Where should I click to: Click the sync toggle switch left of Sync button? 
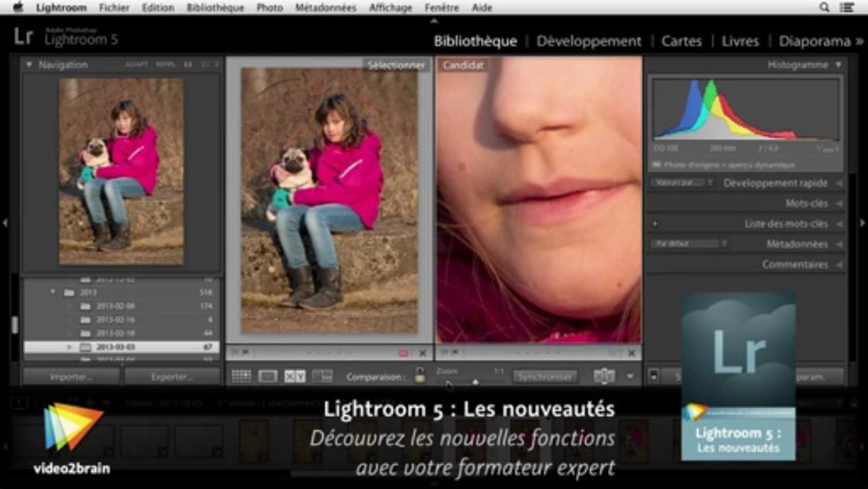653,376
